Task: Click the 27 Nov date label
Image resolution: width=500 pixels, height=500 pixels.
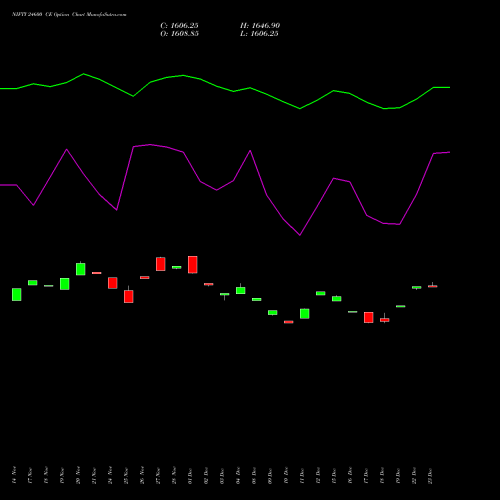Action: pyautogui.click(x=158, y=475)
